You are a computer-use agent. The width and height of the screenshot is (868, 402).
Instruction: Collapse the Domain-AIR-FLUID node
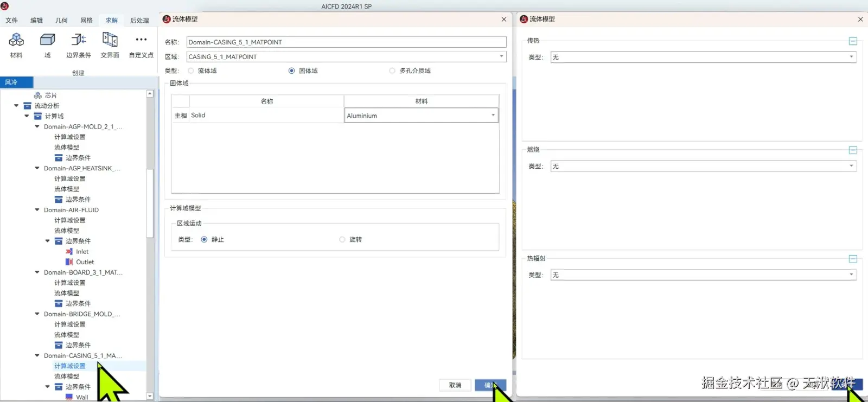point(37,210)
